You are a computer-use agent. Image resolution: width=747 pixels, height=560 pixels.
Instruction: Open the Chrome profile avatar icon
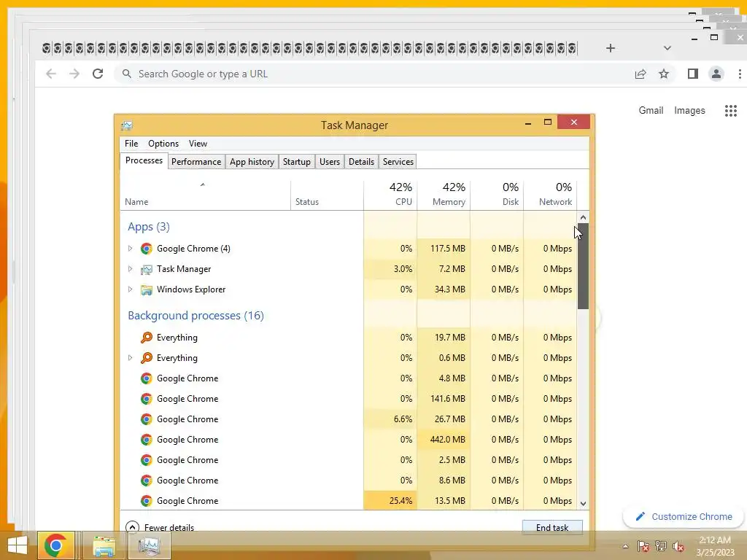[x=716, y=74]
